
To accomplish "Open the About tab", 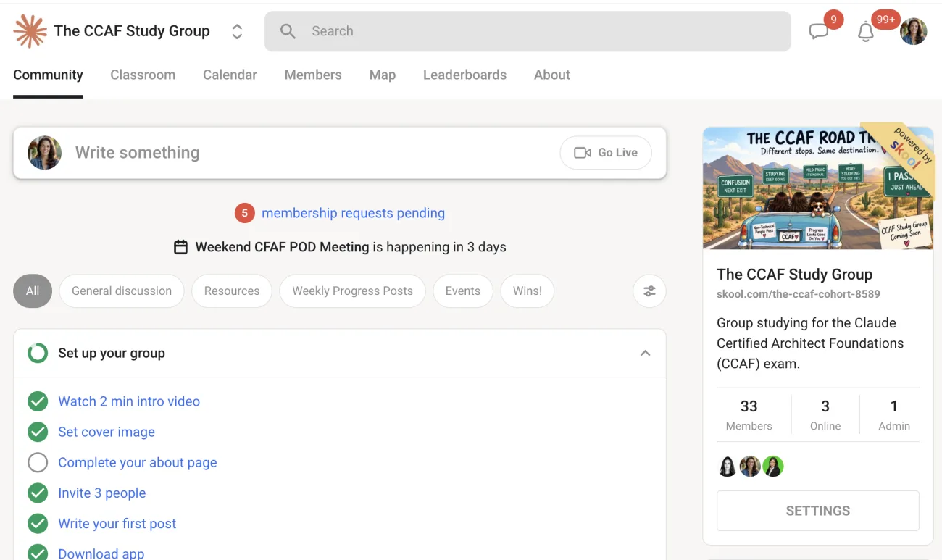I will point(552,75).
